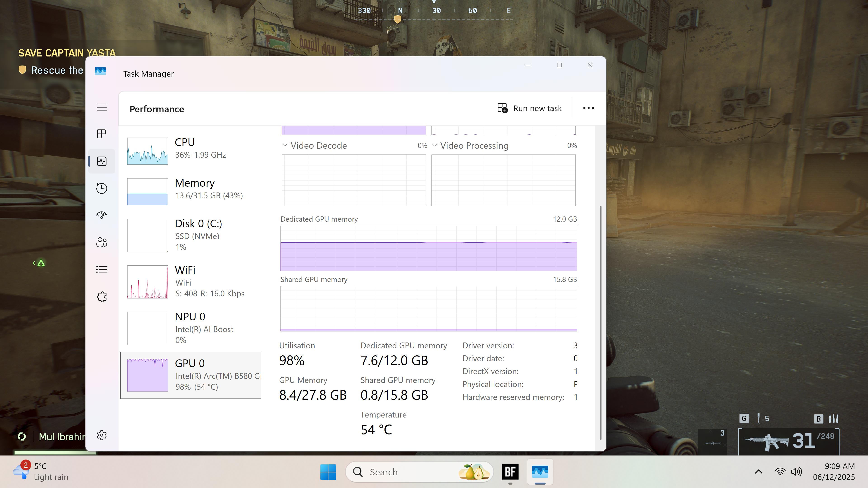Open the clock showing 9:09 AM
The image size is (868, 488).
834,472
